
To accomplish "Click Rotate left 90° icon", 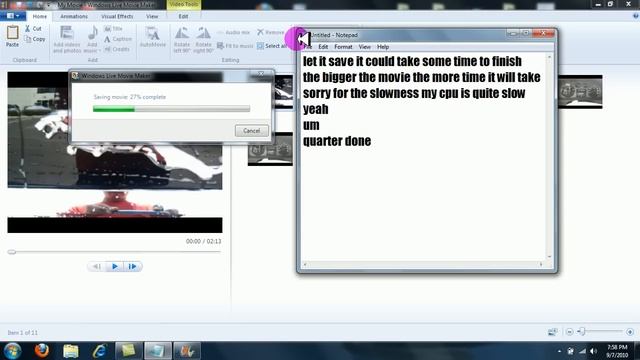I will [x=182, y=33].
